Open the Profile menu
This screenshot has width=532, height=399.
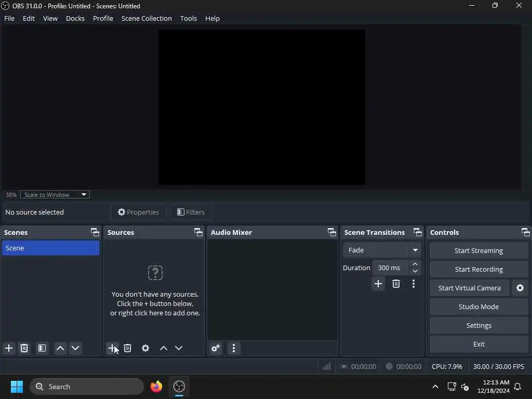coord(103,18)
